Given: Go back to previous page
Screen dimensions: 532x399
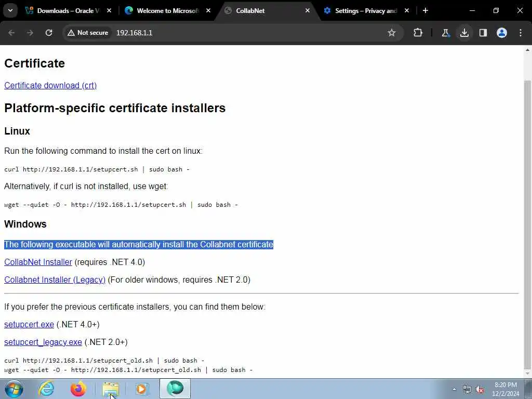Looking at the screenshot, I should [11, 33].
